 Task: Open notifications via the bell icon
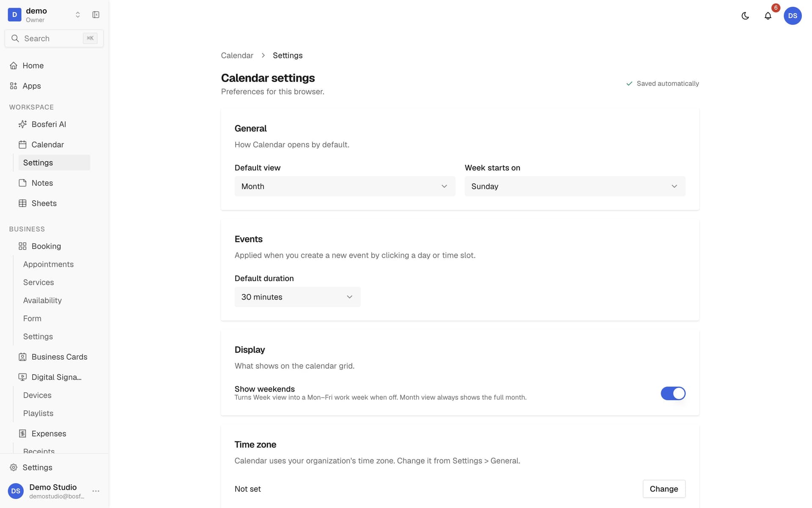tap(768, 16)
